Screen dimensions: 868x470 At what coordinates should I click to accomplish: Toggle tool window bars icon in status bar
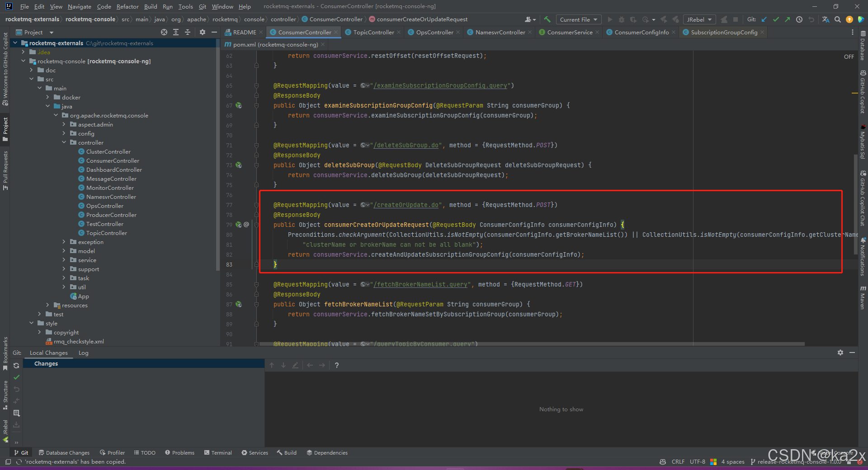point(8,462)
